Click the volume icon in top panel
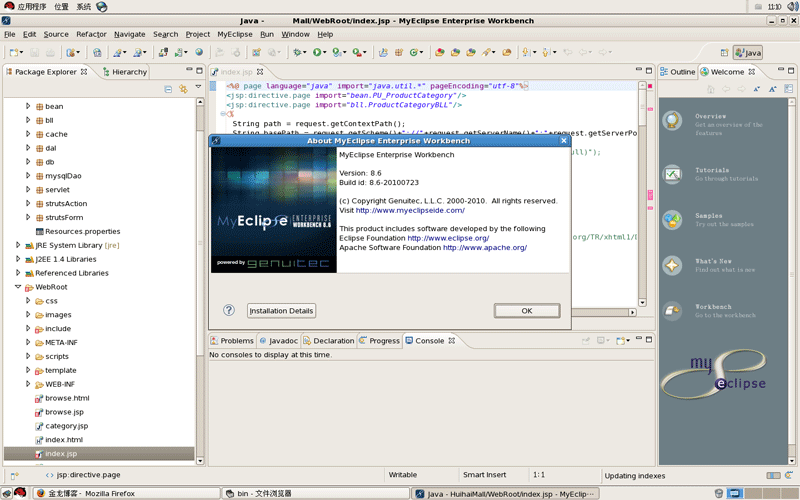Image resolution: width=800 pixels, height=500 pixels. 792,7
